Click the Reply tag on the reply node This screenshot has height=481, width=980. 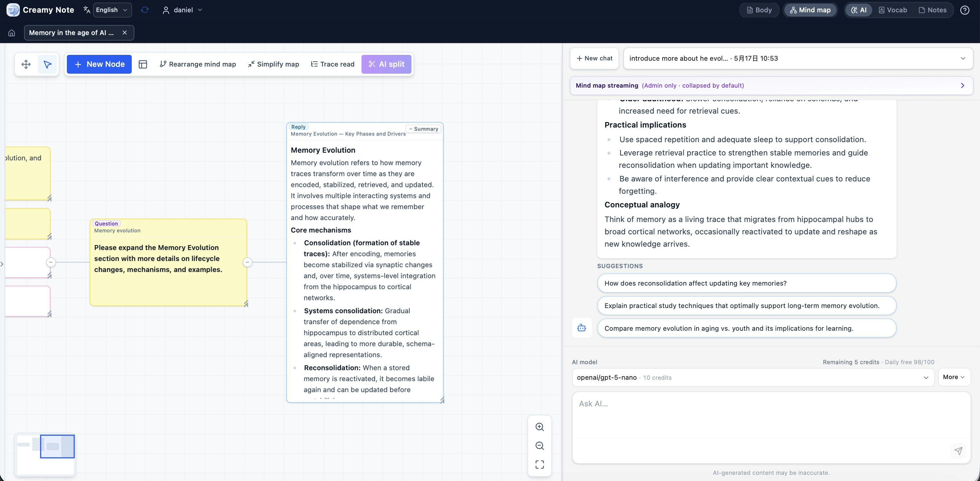298,127
